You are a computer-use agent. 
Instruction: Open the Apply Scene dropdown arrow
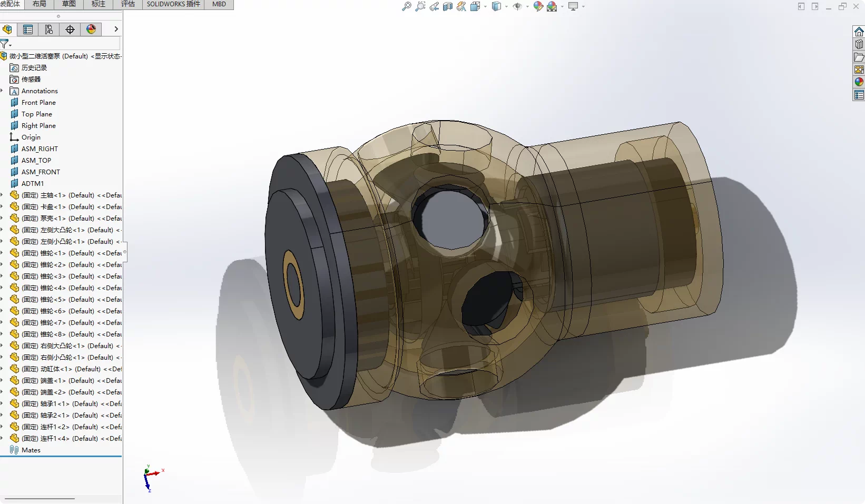coord(562,7)
